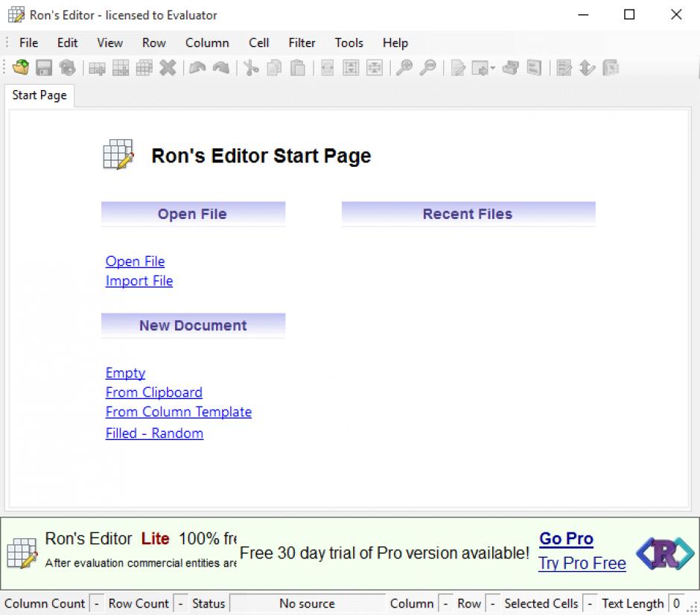Click the first magnifier icon in toolbar
Screen dimensions: 700x615
[x=404, y=68]
